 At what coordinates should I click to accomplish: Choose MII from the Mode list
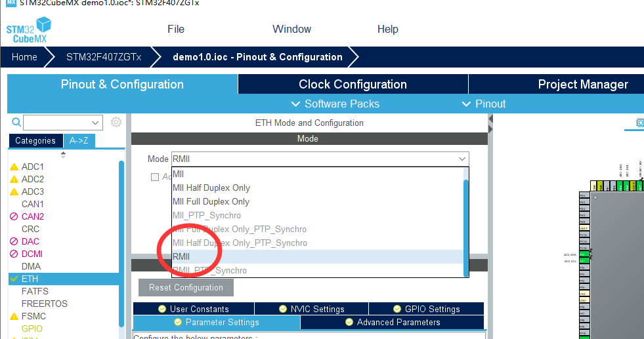[317, 174]
